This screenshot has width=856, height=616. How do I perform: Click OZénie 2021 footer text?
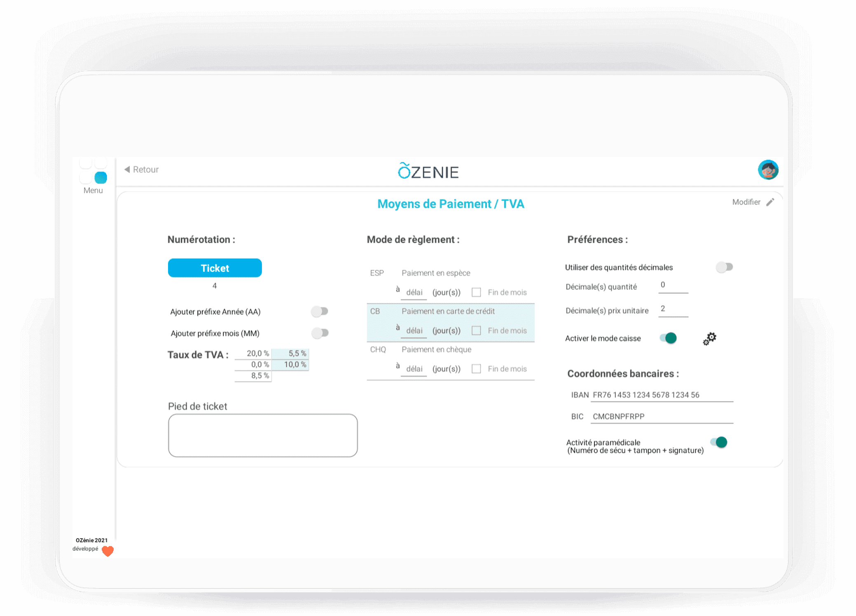coord(91,540)
